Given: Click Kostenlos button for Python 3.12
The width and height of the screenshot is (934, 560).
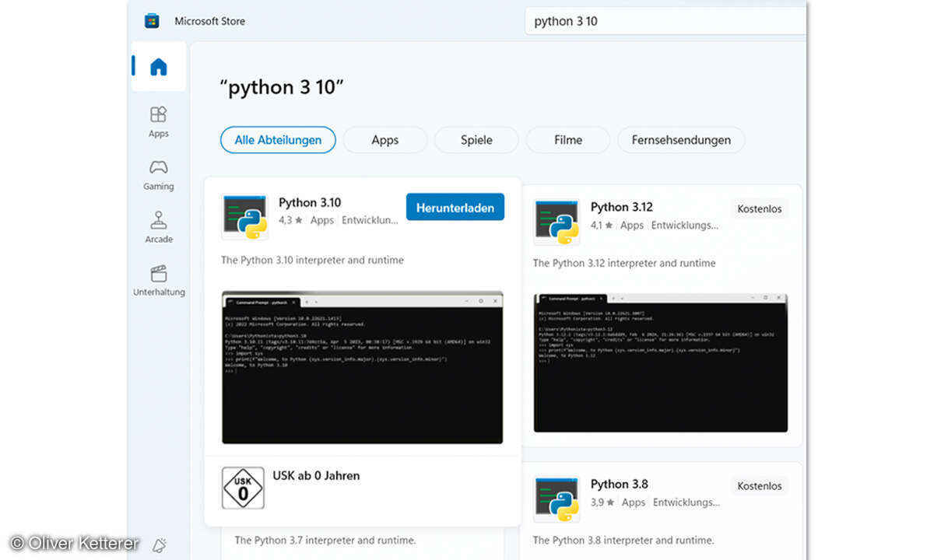Looking at the screenshot, I should coord(760,209).
